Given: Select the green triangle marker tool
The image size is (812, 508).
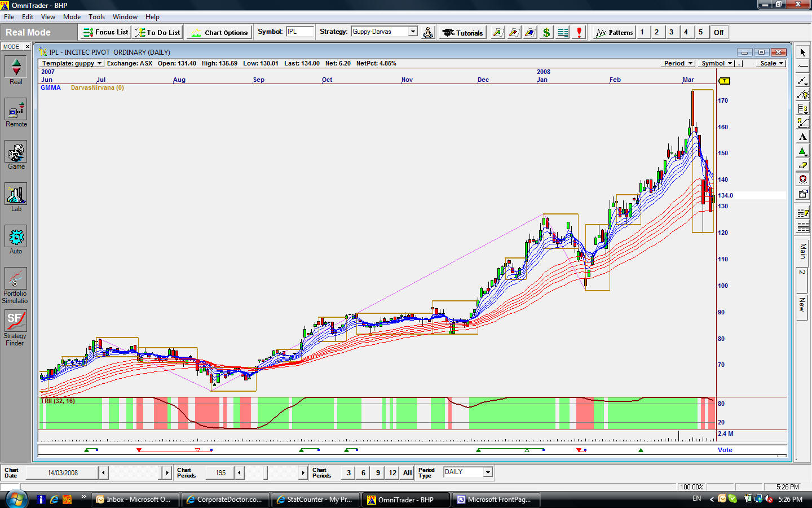Looking at the screenshot, I should click(x=802, y=151).
